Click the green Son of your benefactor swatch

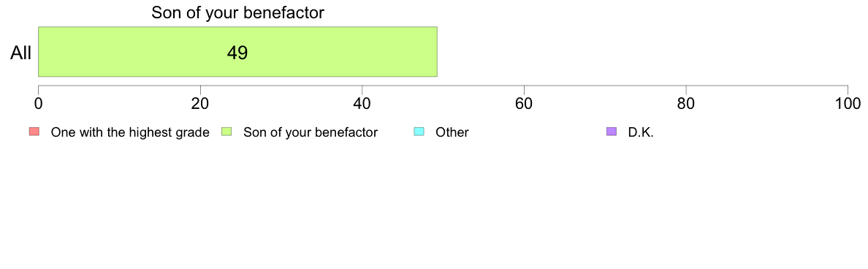226,132
